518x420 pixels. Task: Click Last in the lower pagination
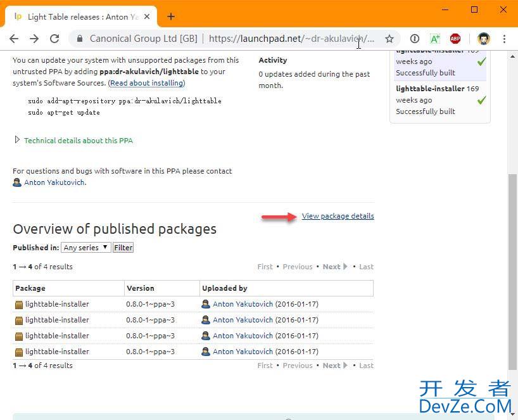[367, 366]
